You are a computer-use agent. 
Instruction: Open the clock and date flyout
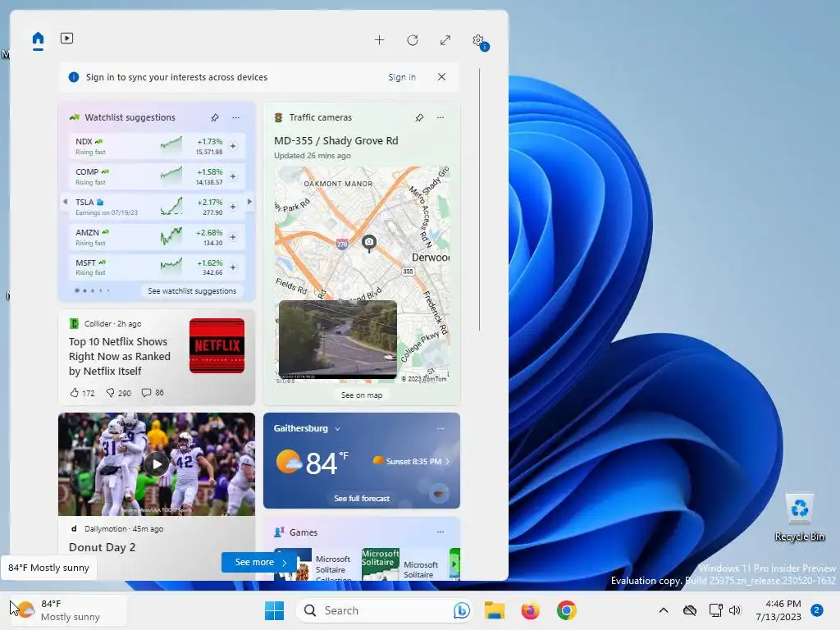(778, 610)
